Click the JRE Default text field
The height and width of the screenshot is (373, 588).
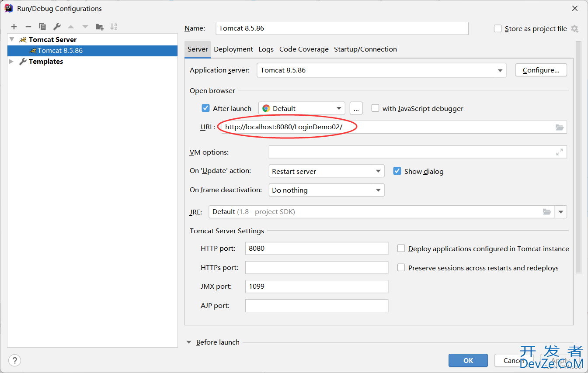coord(382,212)
